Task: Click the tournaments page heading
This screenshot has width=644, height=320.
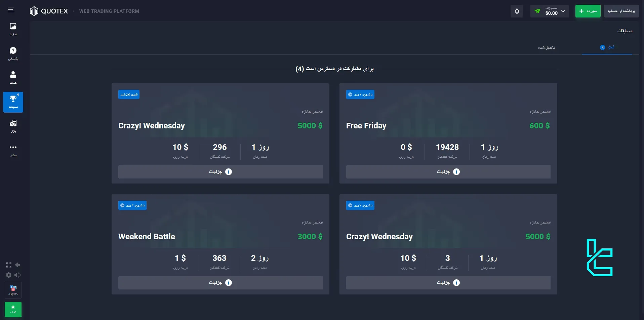Action: pyautogui.click(x=625, y=31)
